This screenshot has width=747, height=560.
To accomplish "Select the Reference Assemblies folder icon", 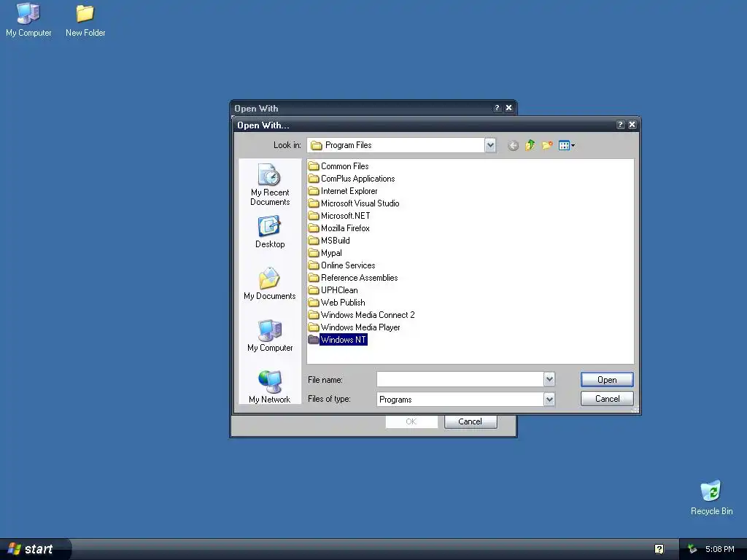I will [x=313, y=278].
